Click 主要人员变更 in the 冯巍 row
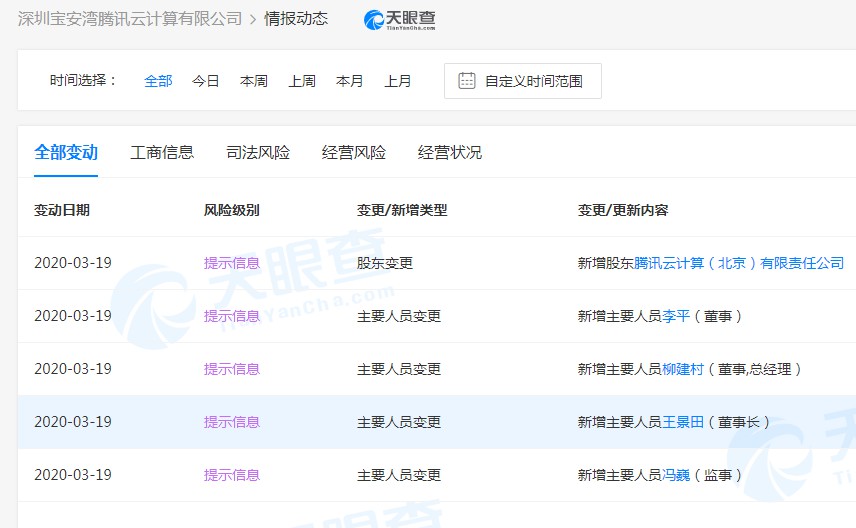Viewport: 856px width, 528px height. [x=399, y=475]
